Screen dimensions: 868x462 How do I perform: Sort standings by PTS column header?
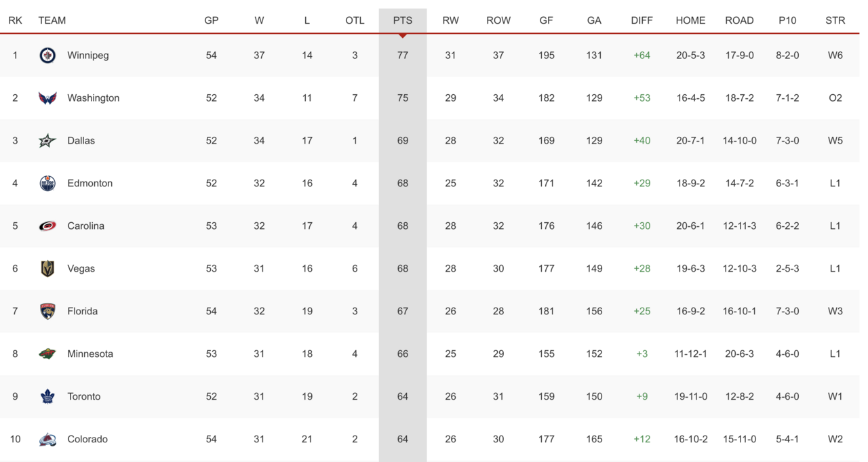click(403, 20)
